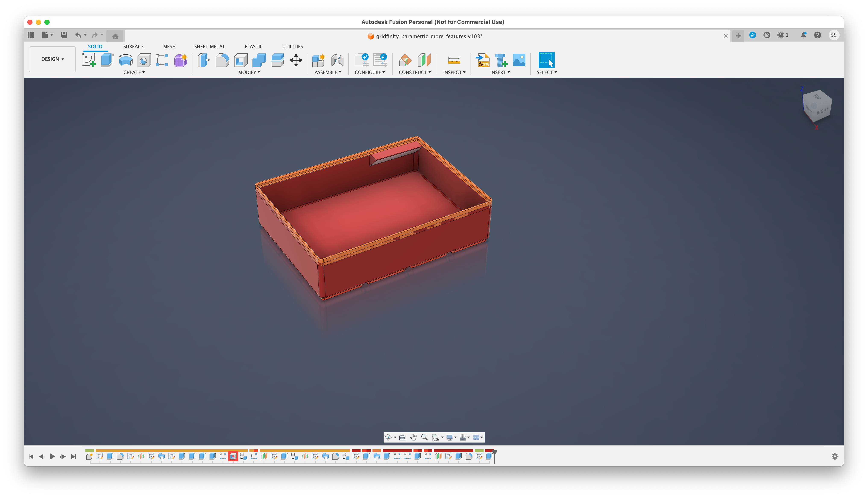Activate the Press Pull modify tool

204,60
